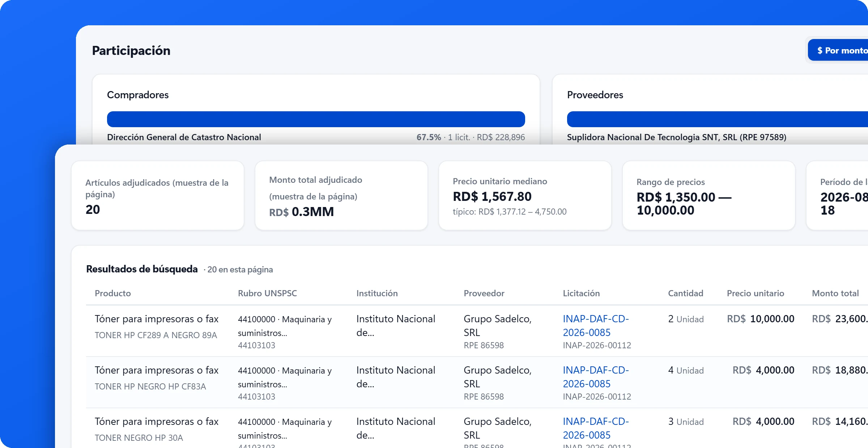Click the Participación section title
This screenshot has height=448, width=868.
tap(131, 51)
